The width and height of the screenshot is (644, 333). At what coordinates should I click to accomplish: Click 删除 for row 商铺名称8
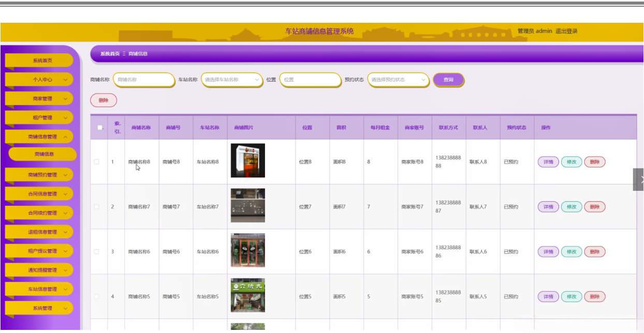(595, 162)
